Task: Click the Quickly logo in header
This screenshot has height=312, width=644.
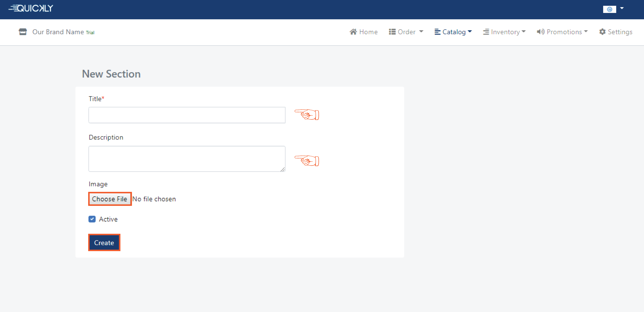Action: point(31,8)
